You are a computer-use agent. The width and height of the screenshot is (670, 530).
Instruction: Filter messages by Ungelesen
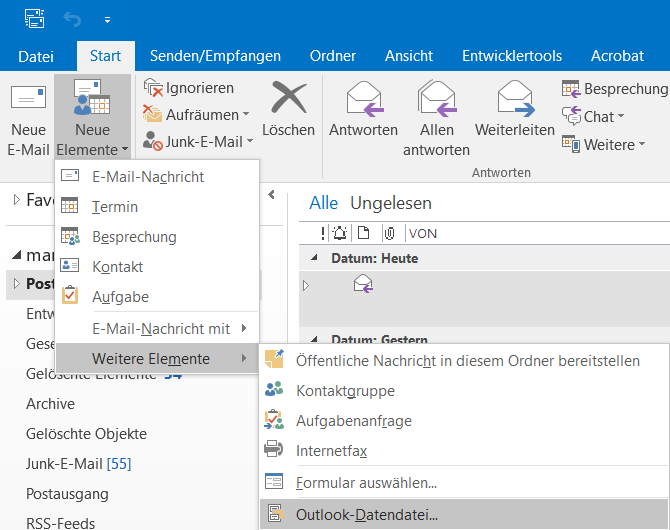(391, 203)
